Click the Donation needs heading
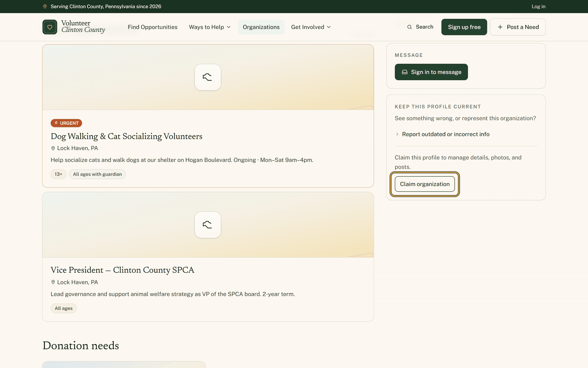This screenshot has width=588, height=368. 81,346
